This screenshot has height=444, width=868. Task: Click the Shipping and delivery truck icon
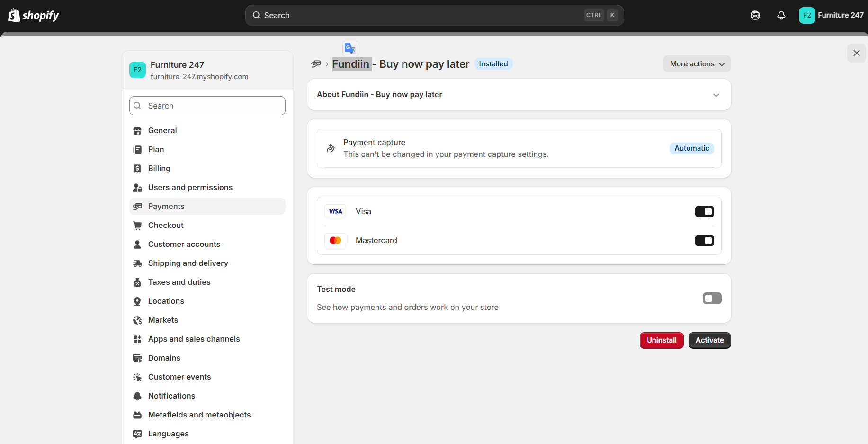point(137,263)
